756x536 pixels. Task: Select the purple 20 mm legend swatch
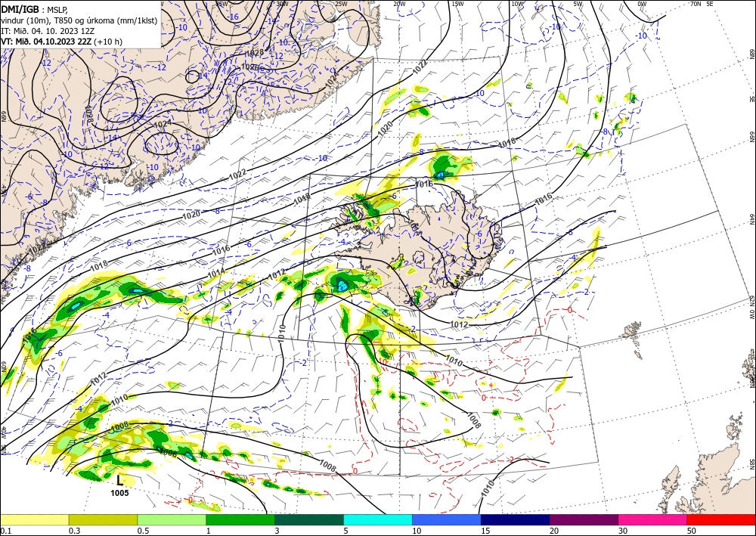(x=584, y=519)
